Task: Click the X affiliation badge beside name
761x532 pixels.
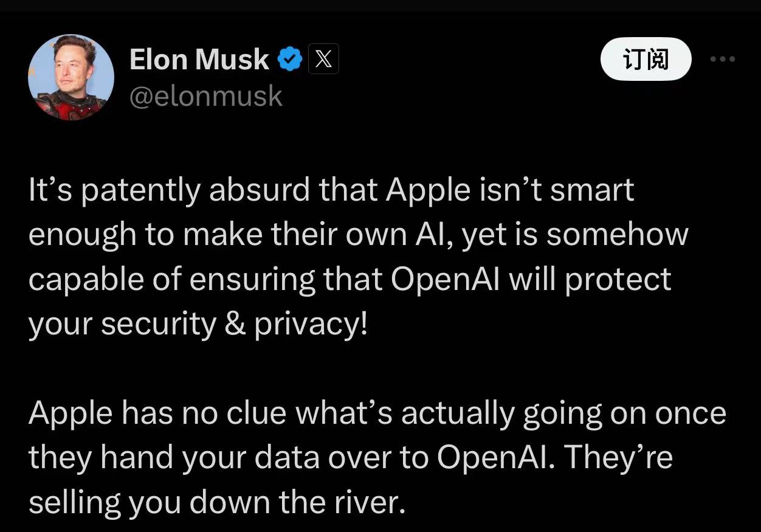Action: point(323,59)
